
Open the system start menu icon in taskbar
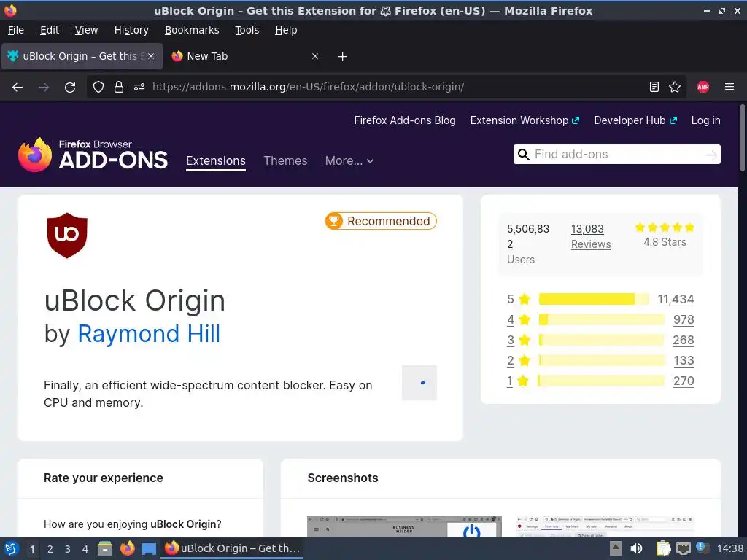coord(12,548)
